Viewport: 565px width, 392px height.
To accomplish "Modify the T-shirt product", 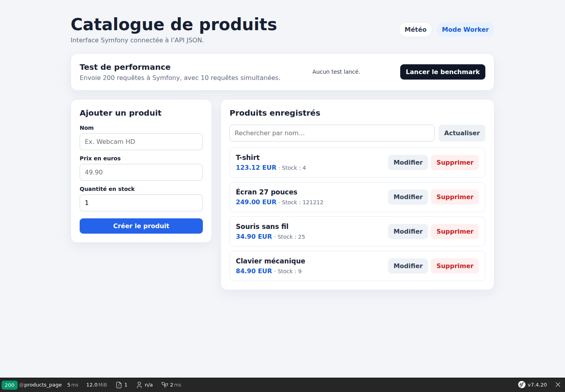I will tap(408, 162).
